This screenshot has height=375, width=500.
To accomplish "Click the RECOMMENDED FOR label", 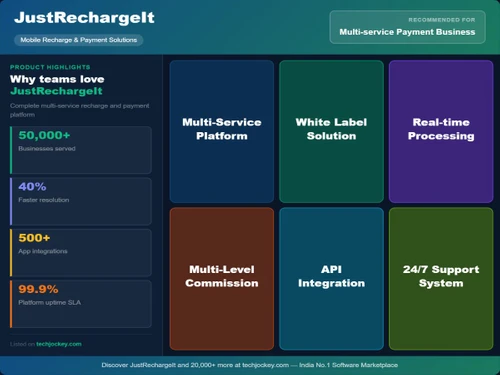I will [x=442, y=20].
